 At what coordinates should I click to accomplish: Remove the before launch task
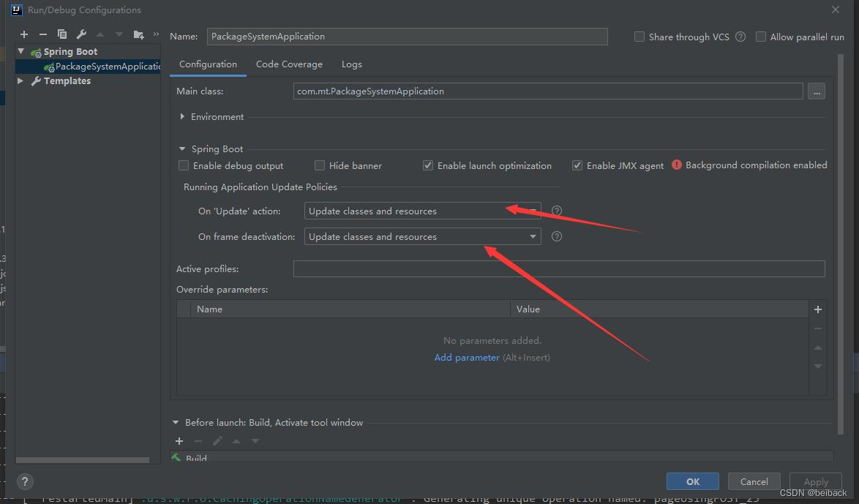(198, 441)
